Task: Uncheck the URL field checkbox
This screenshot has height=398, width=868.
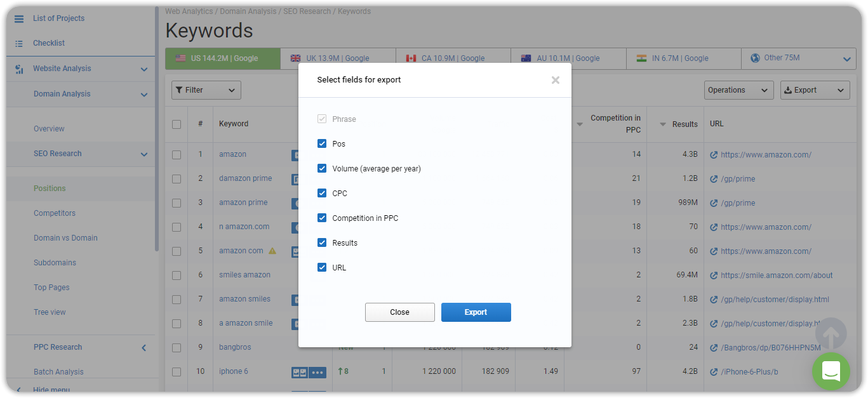Action: 322,268
